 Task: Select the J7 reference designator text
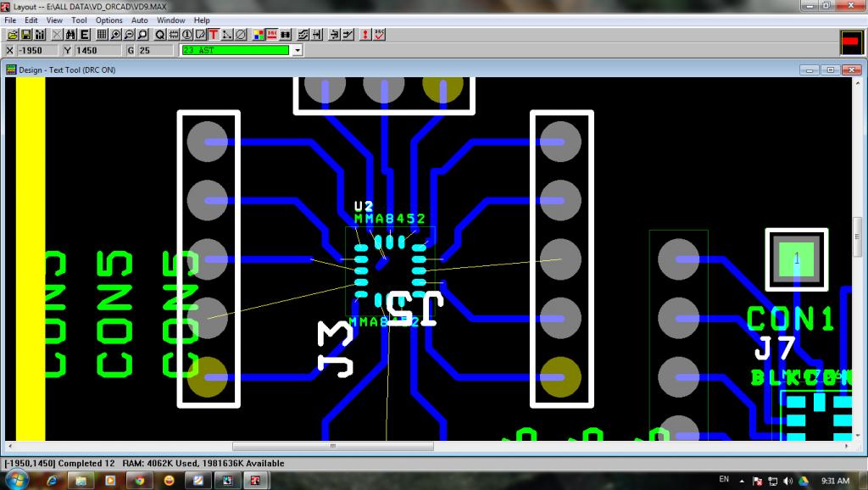775,348
